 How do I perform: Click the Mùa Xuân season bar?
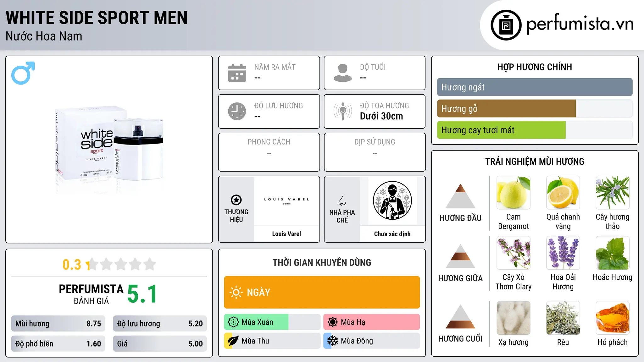pos(272,322)
